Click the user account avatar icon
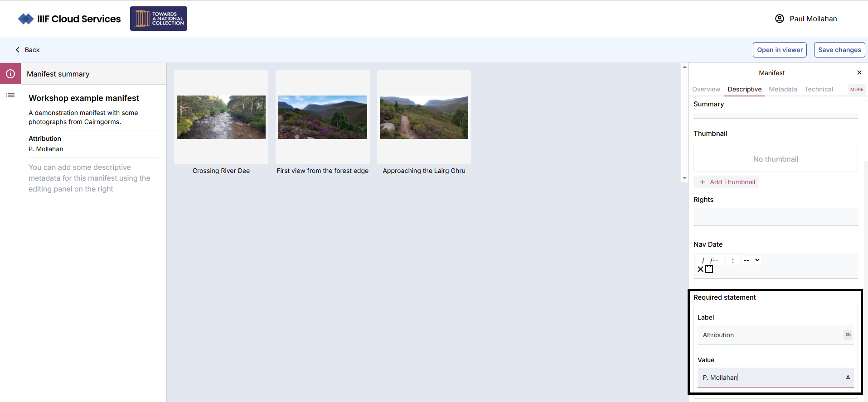 (779, 19)
